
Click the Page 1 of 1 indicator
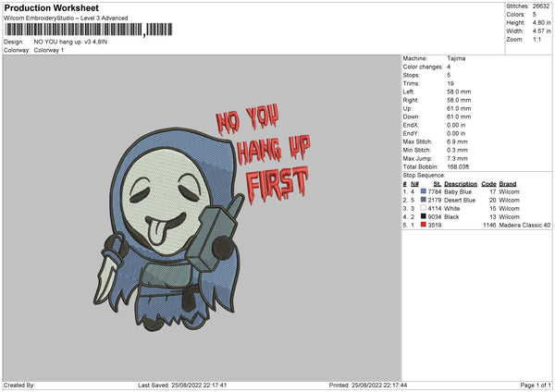tap(536, 385)
